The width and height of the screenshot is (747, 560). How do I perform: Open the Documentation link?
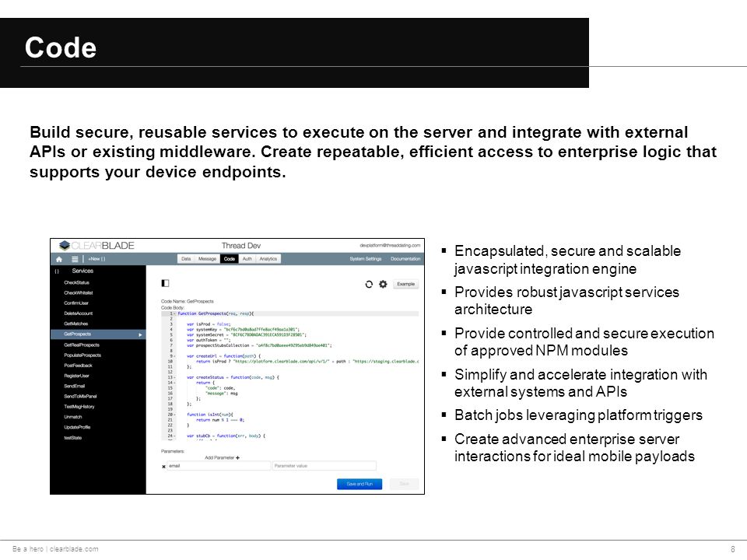pyautogui.click(x=405, y=259)
